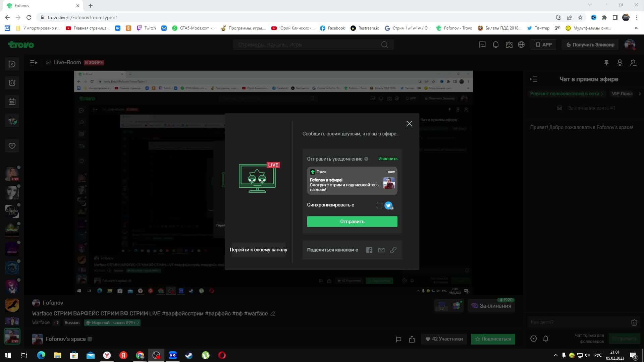Copy channel link icon in dialog
This screenshot has width=644, height=362.
point(393,250)
